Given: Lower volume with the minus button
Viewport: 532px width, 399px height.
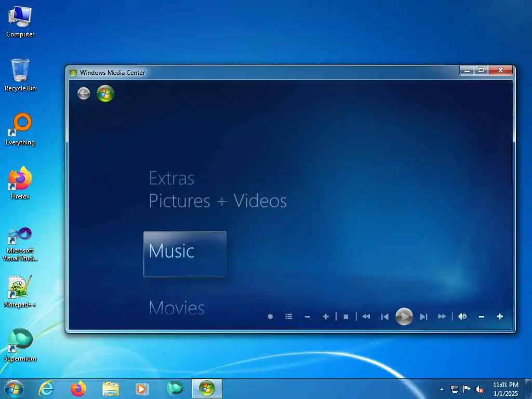Looking at the screenshot, I should [x=481, y=316].
